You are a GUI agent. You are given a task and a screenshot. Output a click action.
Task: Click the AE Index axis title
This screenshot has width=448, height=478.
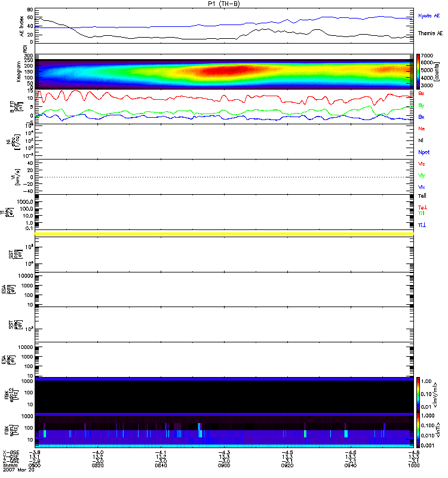click(22, 26)
